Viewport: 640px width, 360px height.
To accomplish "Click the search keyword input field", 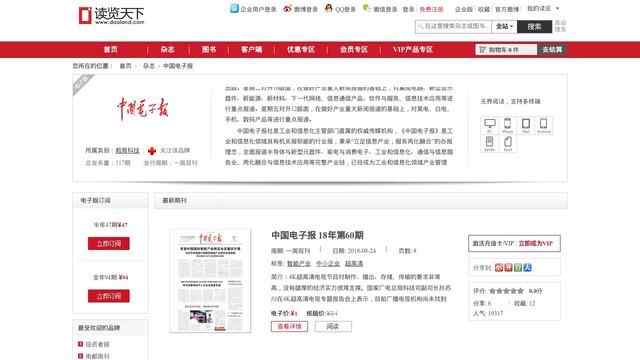I will (453, 27).
